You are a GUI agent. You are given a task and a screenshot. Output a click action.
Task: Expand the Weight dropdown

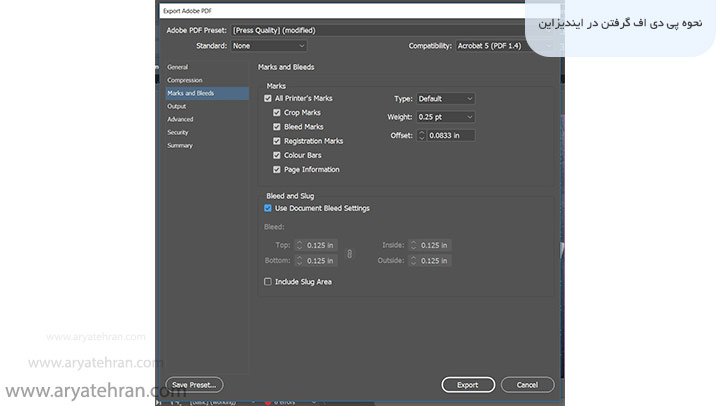click(x=445, y=117)
